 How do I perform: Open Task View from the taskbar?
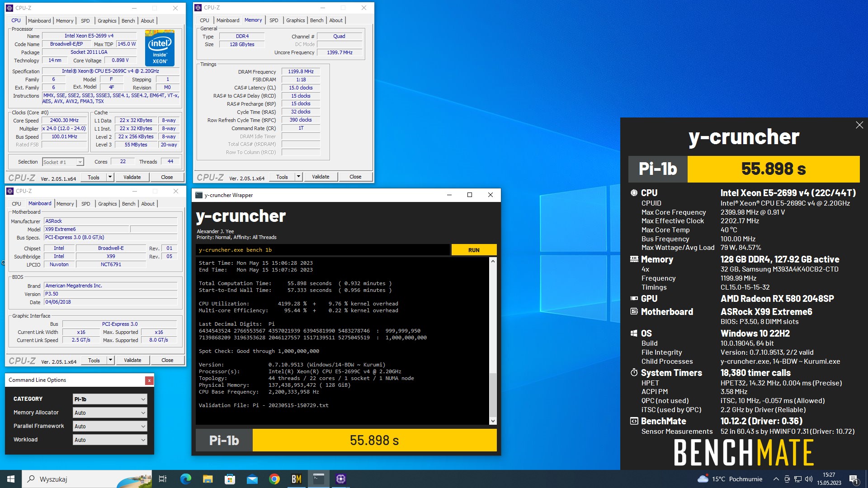pos(163,479)
